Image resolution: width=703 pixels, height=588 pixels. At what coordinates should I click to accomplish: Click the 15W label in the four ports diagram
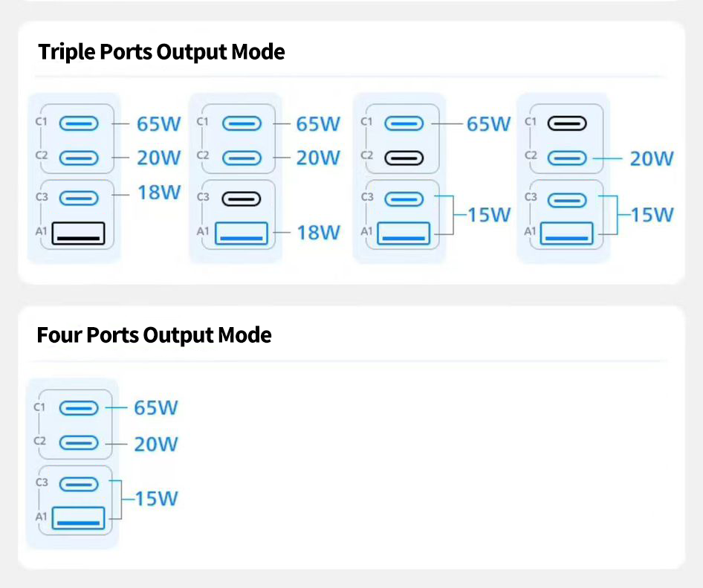point(157,499)
